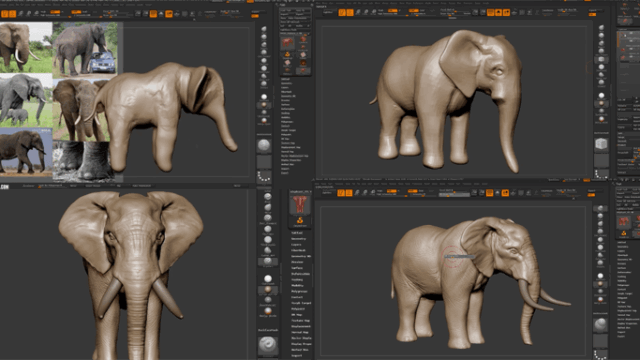Choose TrimDynamic brush in front-view elephant window
The height and width of the screenshot is (360, 640).
(268, 240)
